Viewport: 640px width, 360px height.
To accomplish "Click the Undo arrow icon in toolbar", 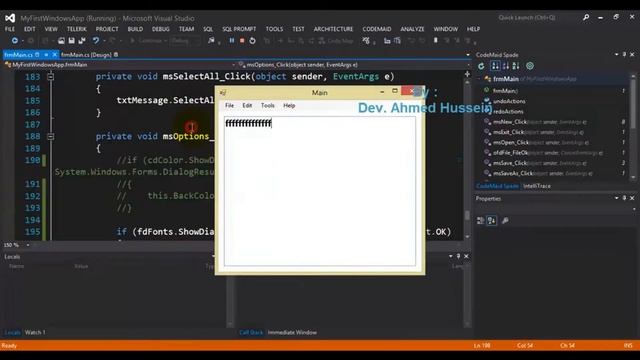I will [96, 40].
